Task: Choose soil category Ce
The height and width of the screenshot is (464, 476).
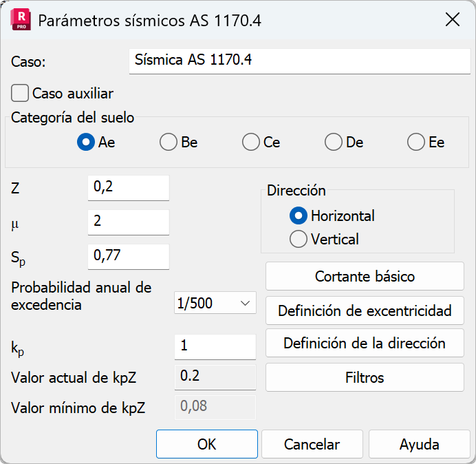Action: pos(250,143)
